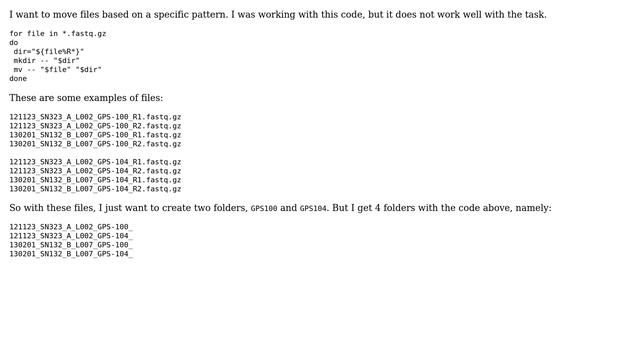Click folder name 130201_SN132_B_L007_GPS-104_
Screen dimensions: 640x360
pos(71,254)
